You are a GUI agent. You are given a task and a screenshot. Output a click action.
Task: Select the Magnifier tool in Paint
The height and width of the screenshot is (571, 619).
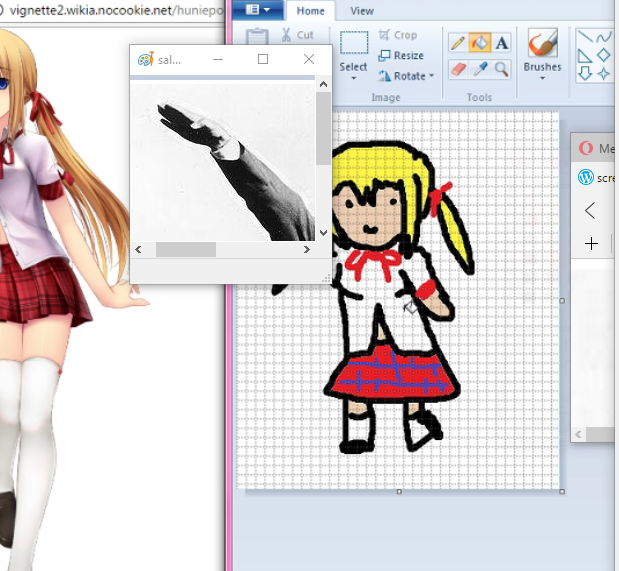pos(501,69)
